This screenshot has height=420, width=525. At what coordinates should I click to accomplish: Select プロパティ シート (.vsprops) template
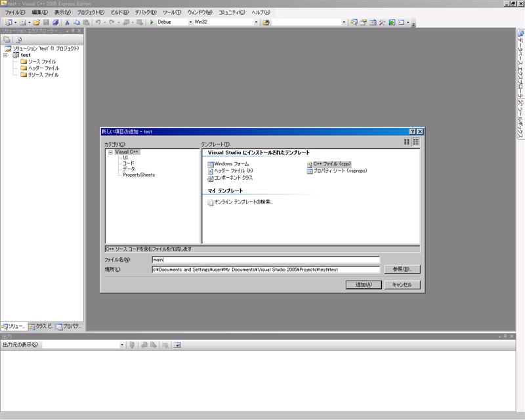tap(337, 171)
